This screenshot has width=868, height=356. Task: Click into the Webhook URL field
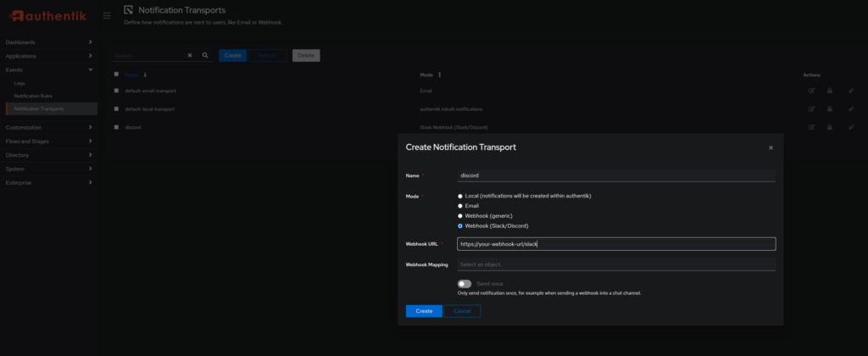point(616,244)
